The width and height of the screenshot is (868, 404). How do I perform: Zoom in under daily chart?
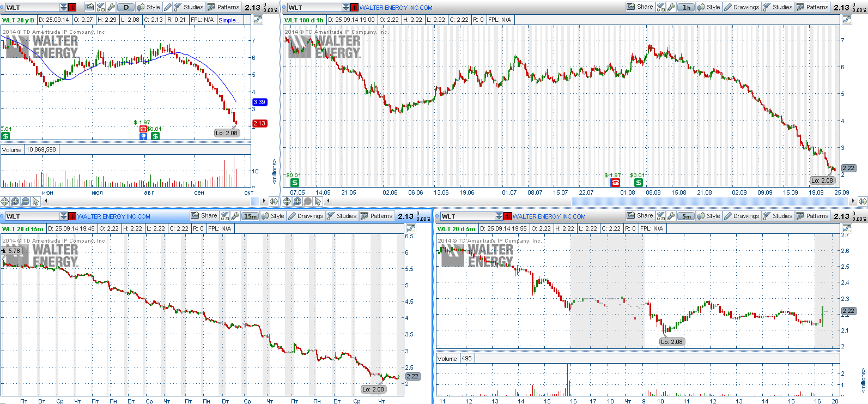click(x=15, y=201)
